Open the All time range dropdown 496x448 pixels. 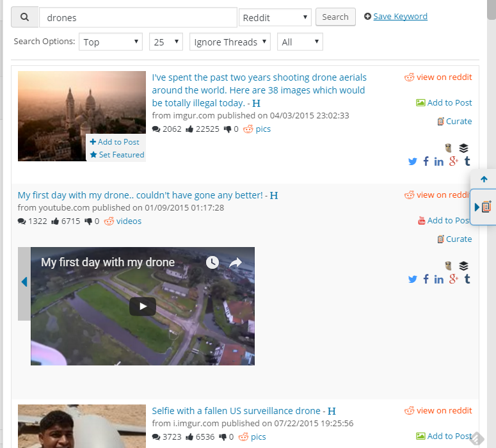coord(300,42)
